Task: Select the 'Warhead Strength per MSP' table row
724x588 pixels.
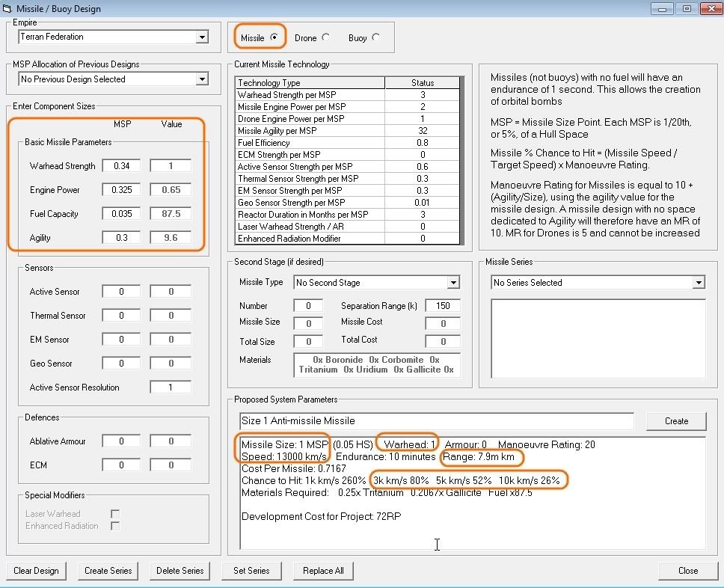Action: [x=348, y=95]
